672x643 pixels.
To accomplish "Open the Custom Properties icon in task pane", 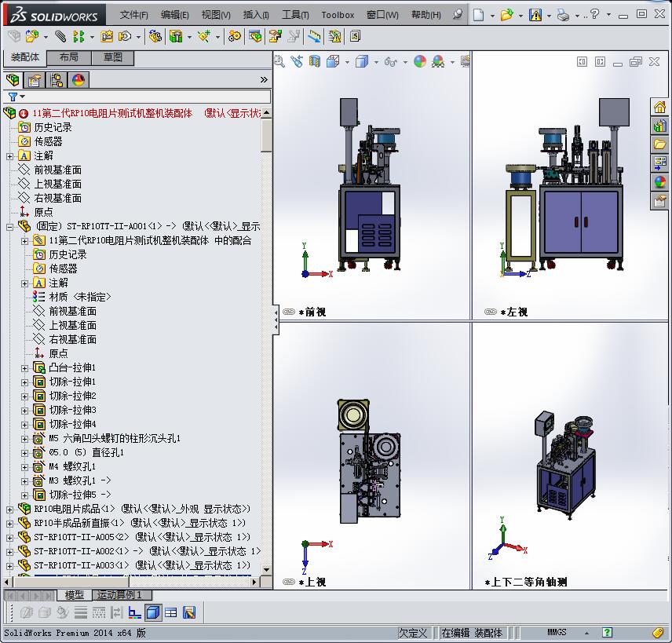I will click(660, 201).
